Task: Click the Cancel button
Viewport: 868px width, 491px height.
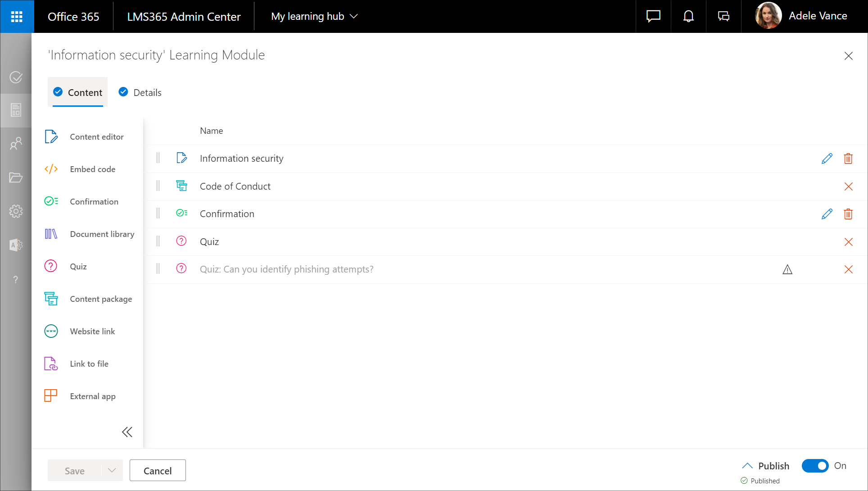Action: [158, 471]
